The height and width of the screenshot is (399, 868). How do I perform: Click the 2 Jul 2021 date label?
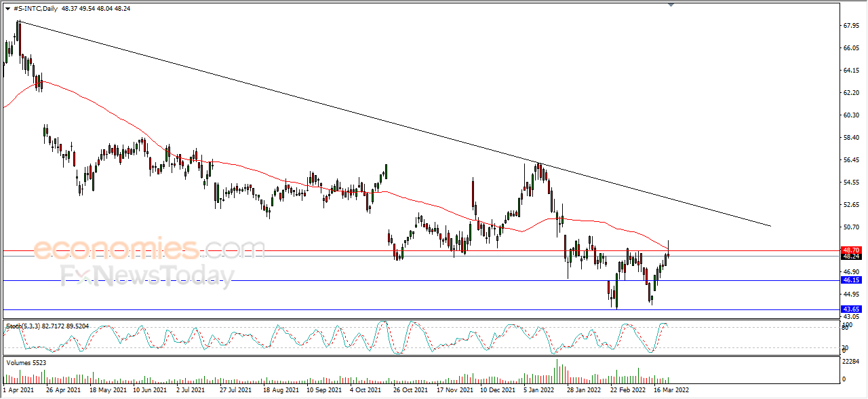pos(191,391)
